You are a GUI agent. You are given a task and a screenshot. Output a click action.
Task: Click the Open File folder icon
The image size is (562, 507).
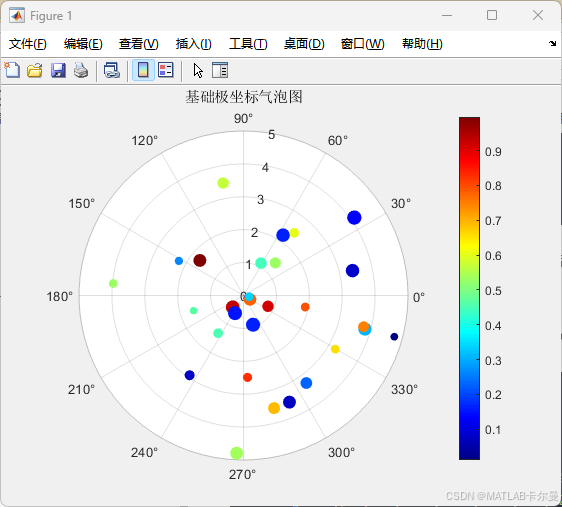pyautogui.click(x=35, y=70)
